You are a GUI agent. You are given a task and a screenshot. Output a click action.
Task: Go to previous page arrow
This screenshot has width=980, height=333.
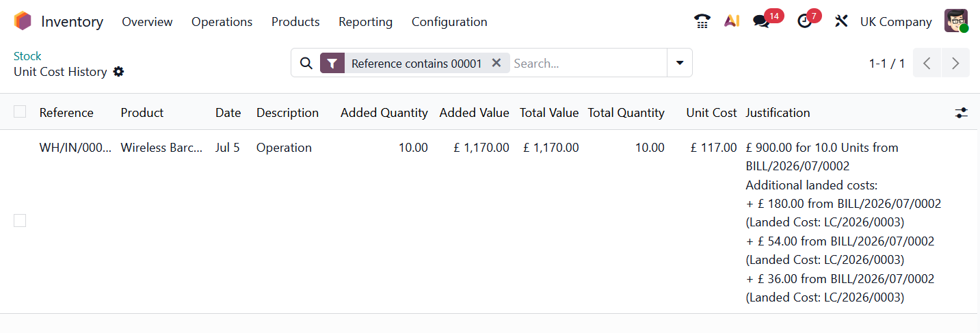[927, 63]
